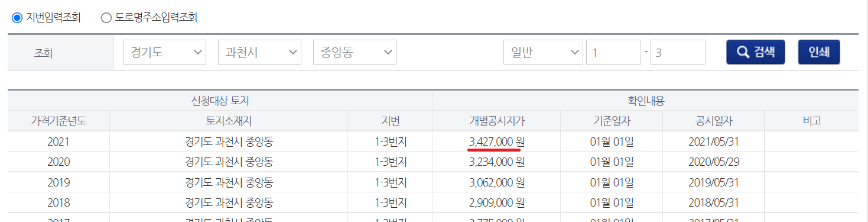Click the 2020 year cell
The width and height of the screenshot is (868, 222).
click(58, 162)
